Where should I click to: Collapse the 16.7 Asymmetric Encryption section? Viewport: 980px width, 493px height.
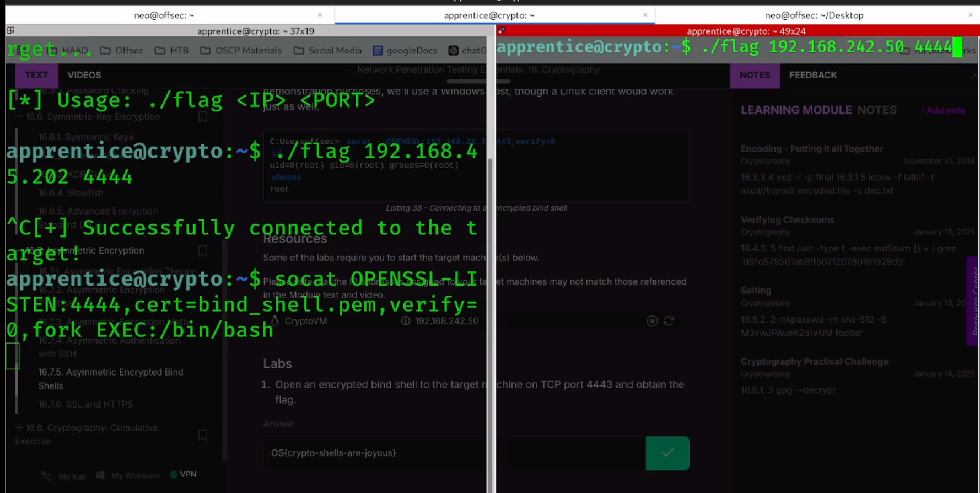[x=19, y=251]
